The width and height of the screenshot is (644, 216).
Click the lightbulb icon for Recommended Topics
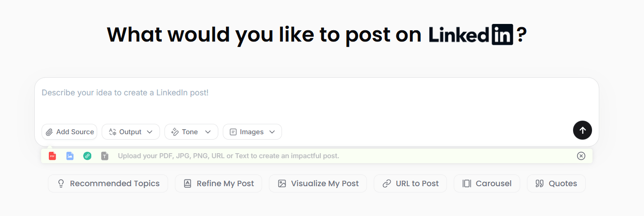point(61,183)
